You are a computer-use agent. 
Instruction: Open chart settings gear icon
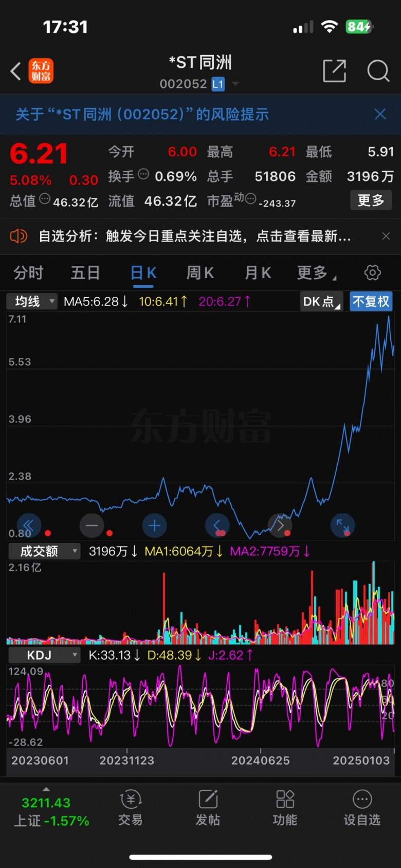click(372, 273)
